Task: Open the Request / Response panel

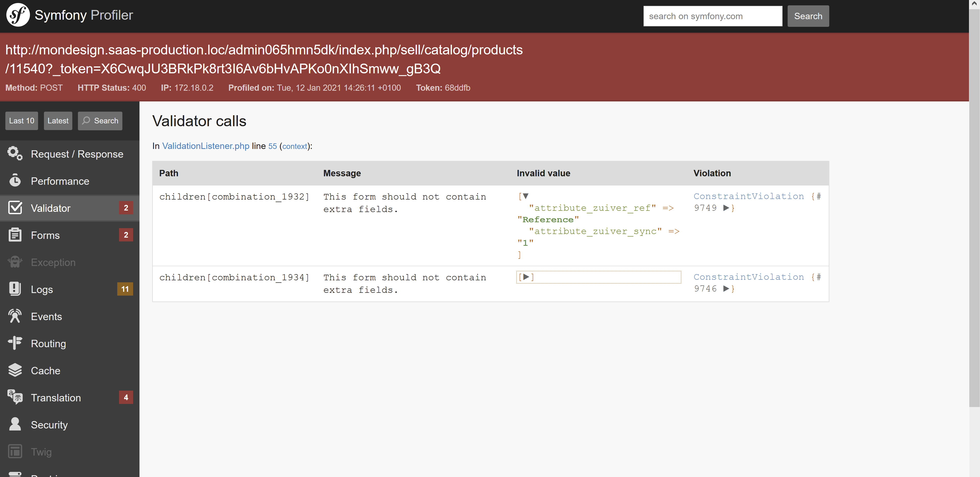Action: 70,154
